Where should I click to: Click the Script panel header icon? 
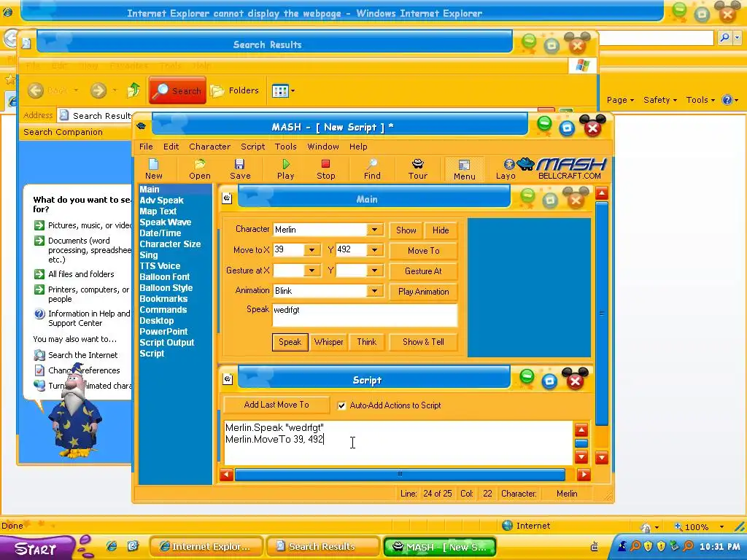pos(228,379)
